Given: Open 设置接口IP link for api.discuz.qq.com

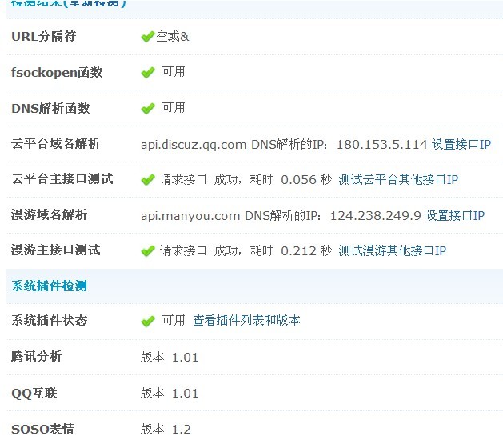Looking at the screenshot, I should pyautogui.click(x=461, y=145).
